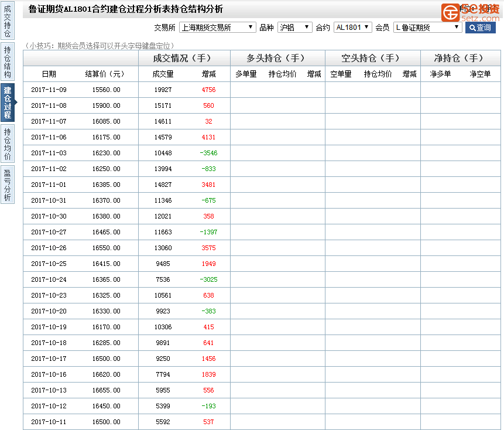Select the date 2017-11-07 cell
The image size is (504, 430).
pos(49,121)
